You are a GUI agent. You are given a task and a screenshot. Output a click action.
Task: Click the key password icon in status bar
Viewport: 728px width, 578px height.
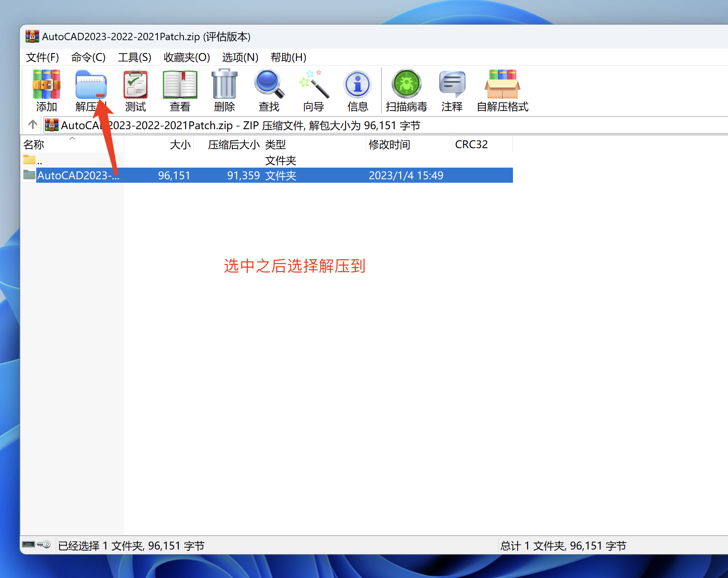(44, 544)
